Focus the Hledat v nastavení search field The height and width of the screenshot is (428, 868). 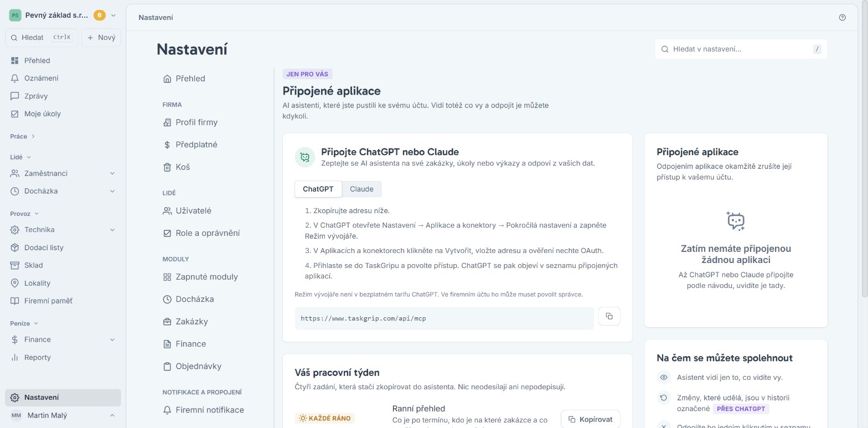(741, 49)
